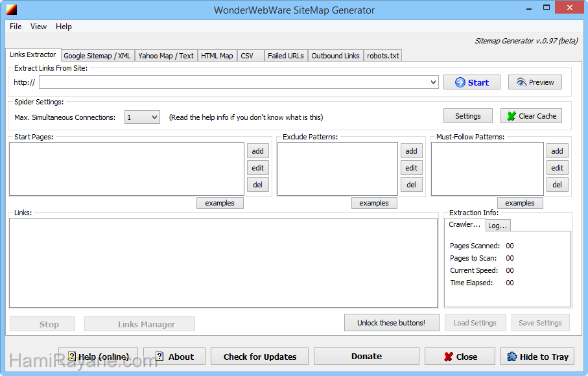The image size is (588, 376).
Task: Click the app logo icon in title bar
Action: [x=12, y=10]
